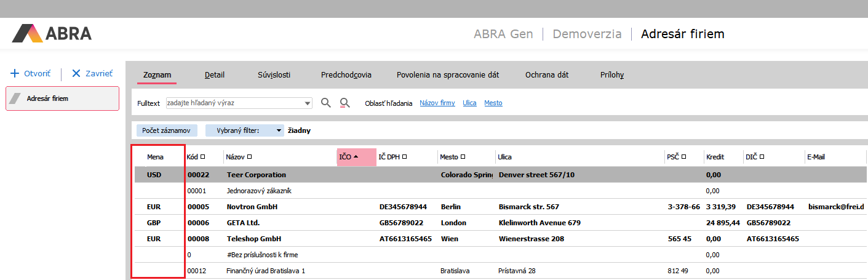Image resolution: width=868 pixels, height=280 pixels.
Task: Switch to the Detail tab
Action: tap(215, 75)
